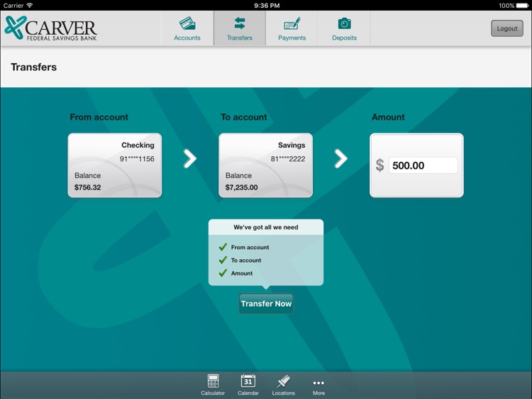Click From account checklist label
The image size is (532, 399).
coord(250,248)
